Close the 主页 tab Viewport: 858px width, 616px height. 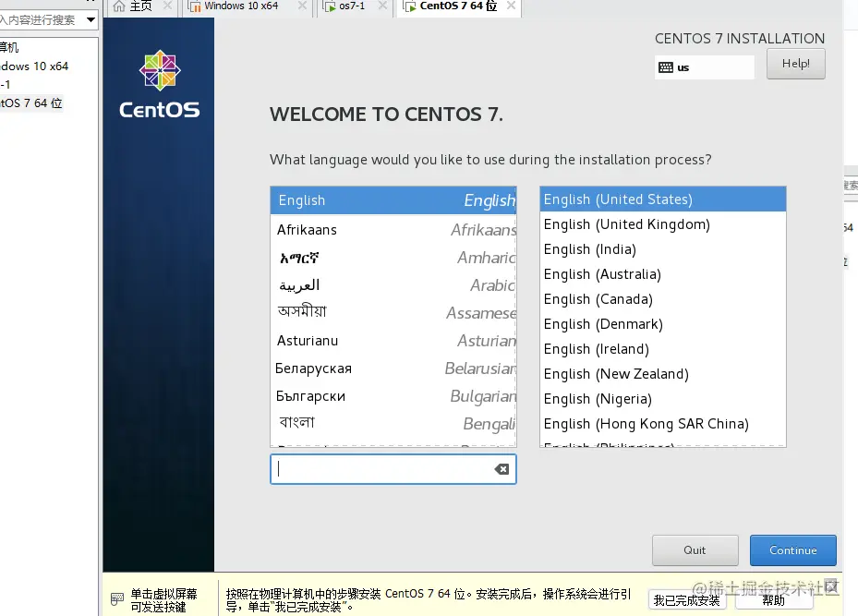click(167, 6)
